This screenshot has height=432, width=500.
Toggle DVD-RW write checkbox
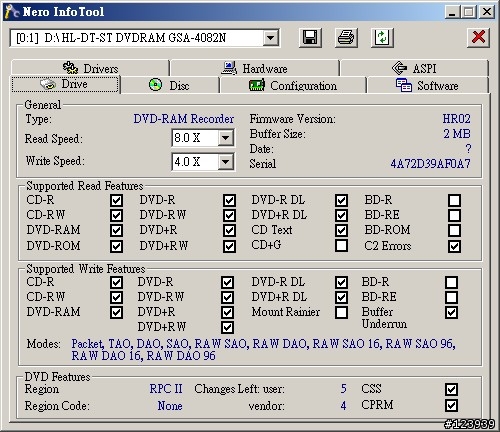[x=227, y=297]
